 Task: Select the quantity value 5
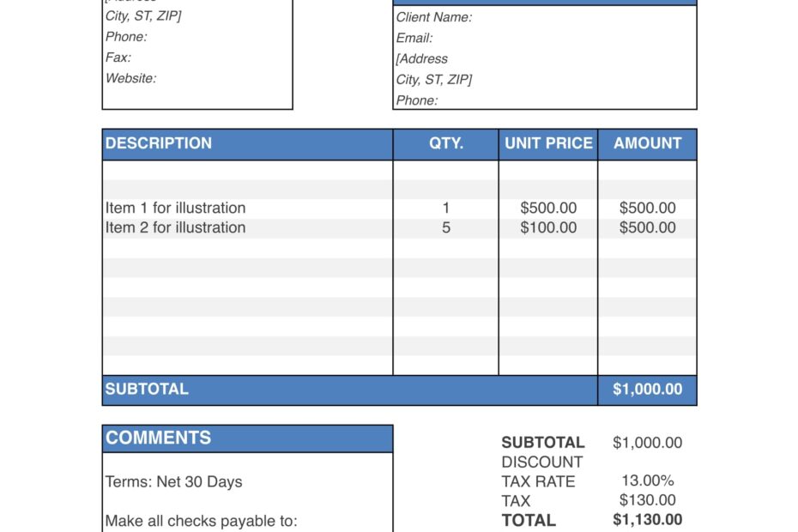click(x=444, y=227)
